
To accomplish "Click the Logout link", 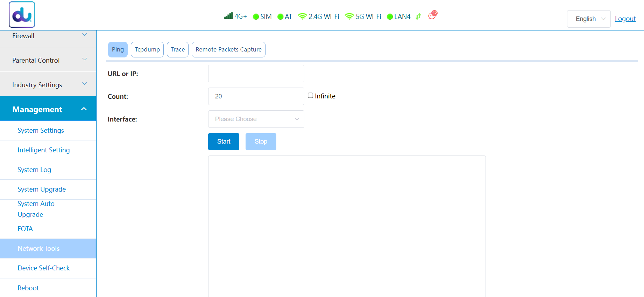I will [x=625, y=19].
